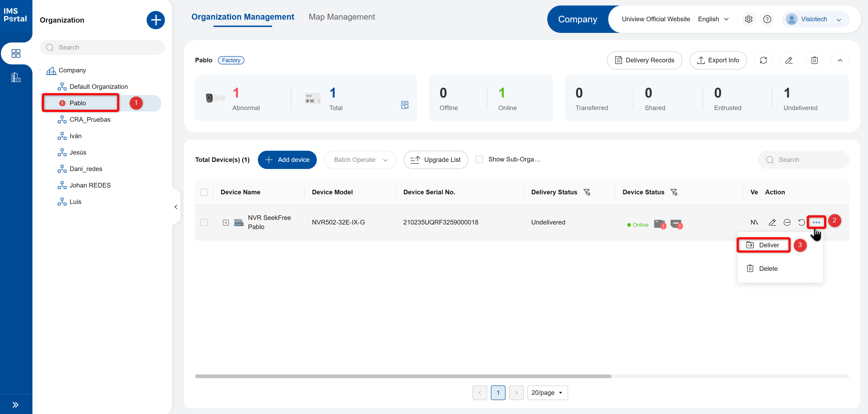Click the Delivery Status filter icon
The height and width of the screenshot is (414, 868).
[587, 192]
